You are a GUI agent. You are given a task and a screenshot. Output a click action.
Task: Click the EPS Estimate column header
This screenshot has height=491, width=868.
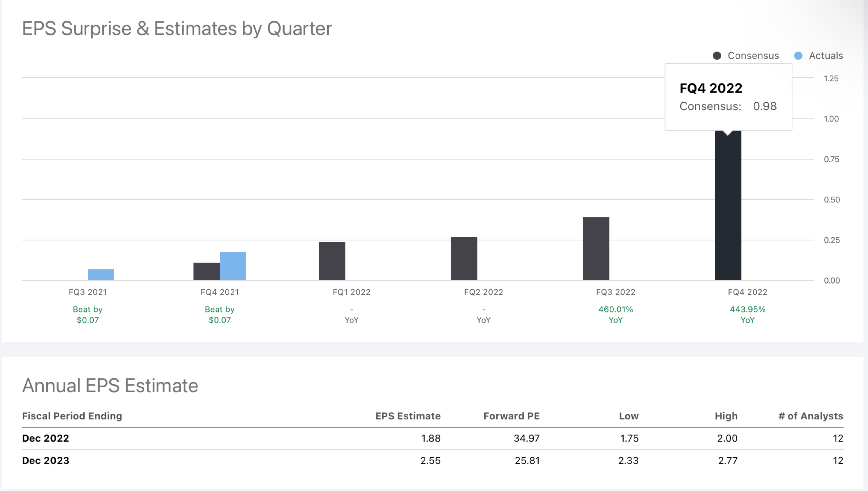pos(408,416)
